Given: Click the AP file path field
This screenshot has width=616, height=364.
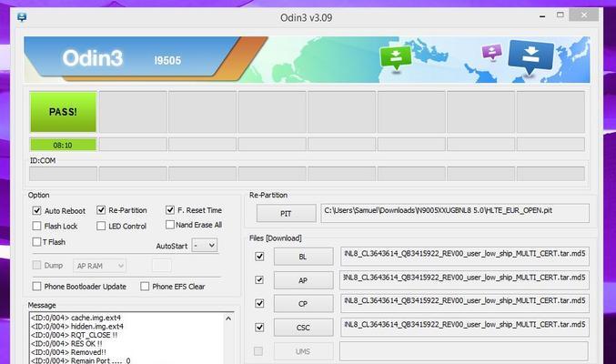Looking at the screenshot, I should coord(464,280).
